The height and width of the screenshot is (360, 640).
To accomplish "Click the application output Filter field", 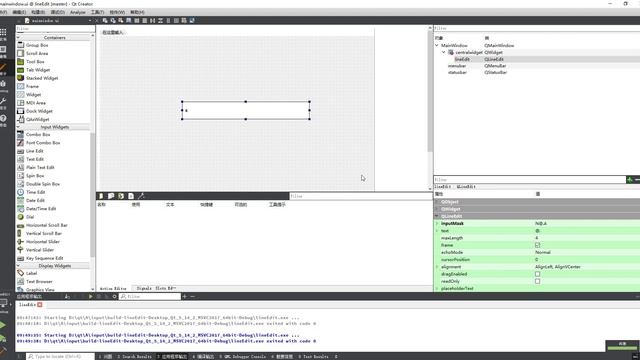I will (150, 296).
